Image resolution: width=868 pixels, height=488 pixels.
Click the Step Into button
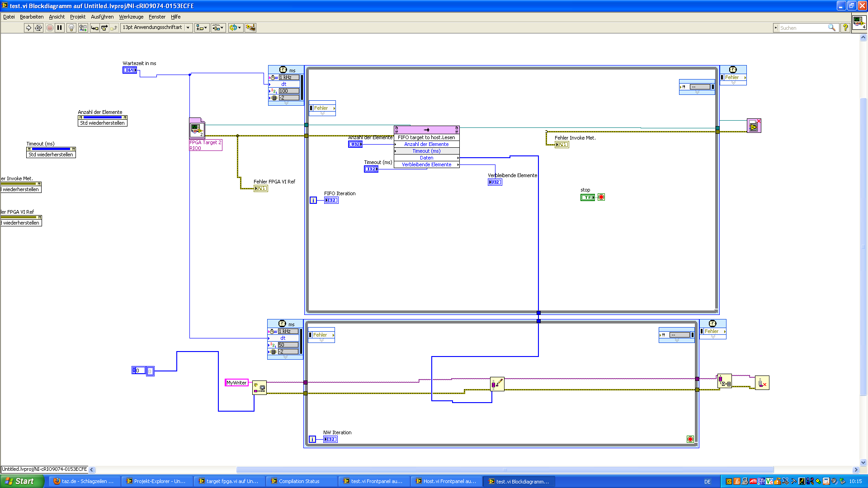click(x=94, y=28)
